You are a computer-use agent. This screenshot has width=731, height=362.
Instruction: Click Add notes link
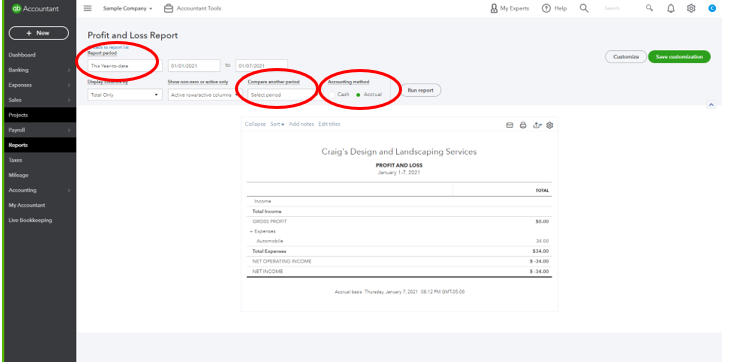click(301, 124)
